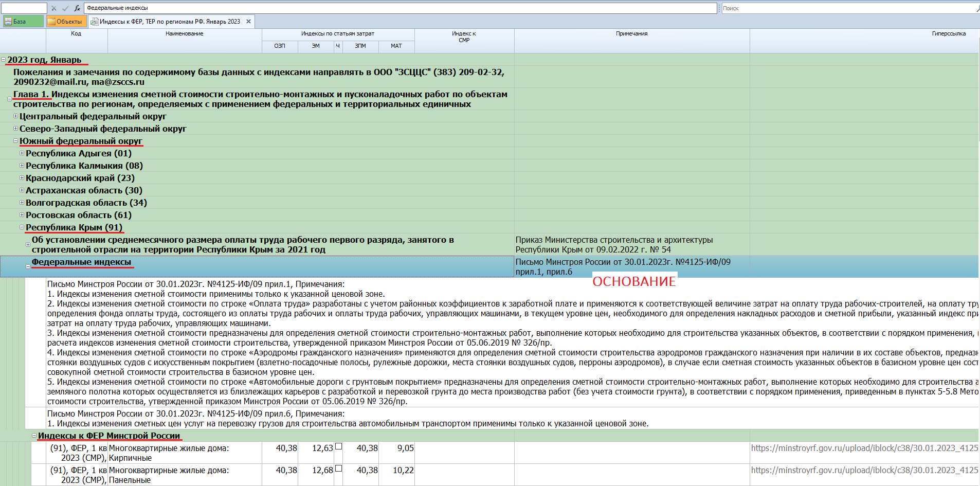Switch to the Объекты tab
The height and width of the screenshot is (486, 980).
pos(66,22)
